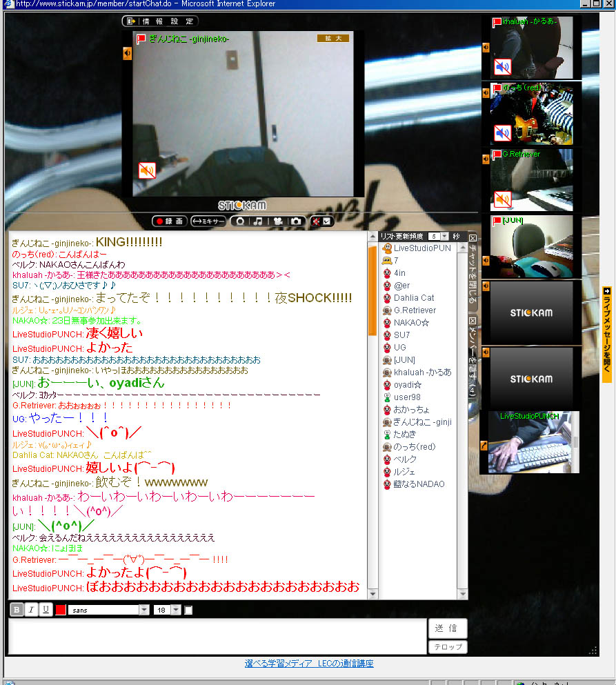Click [JUN] video thumbnail

pos(531,247)
